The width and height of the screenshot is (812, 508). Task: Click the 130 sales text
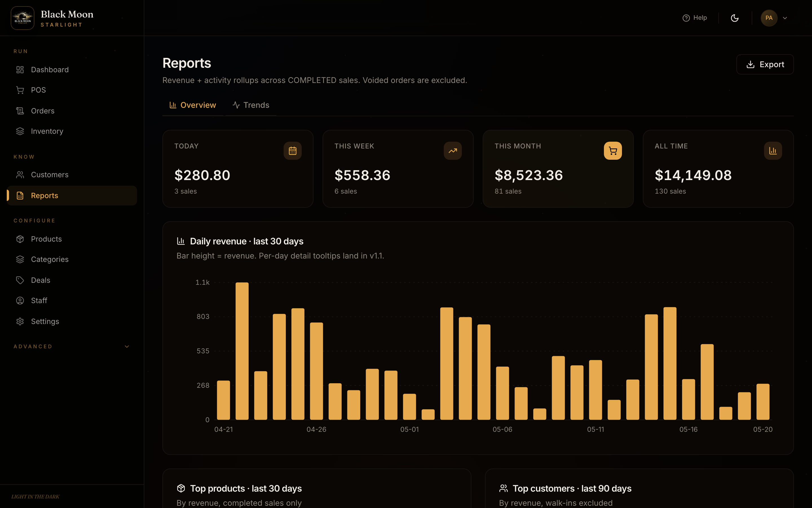[670, 191]
